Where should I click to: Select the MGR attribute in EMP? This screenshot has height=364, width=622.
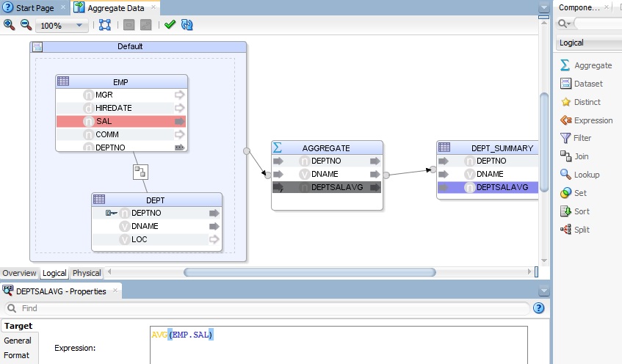tap(121, 95)
